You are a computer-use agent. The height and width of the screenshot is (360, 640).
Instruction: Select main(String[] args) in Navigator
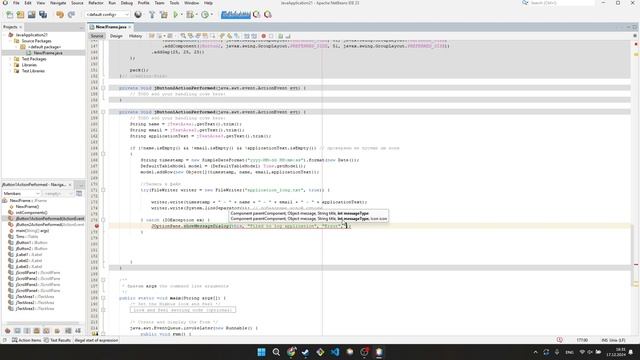[x=32, y=231]
